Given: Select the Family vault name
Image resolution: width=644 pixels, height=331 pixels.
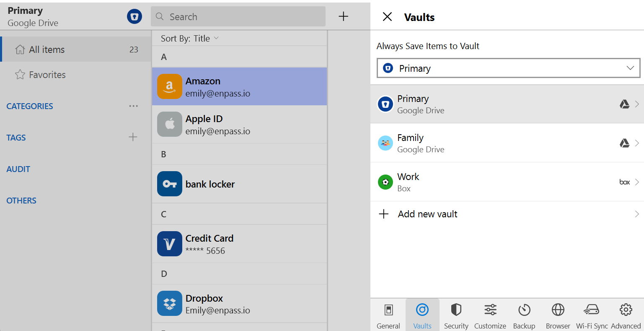Looking at the screenshot, I should [411, 138].
